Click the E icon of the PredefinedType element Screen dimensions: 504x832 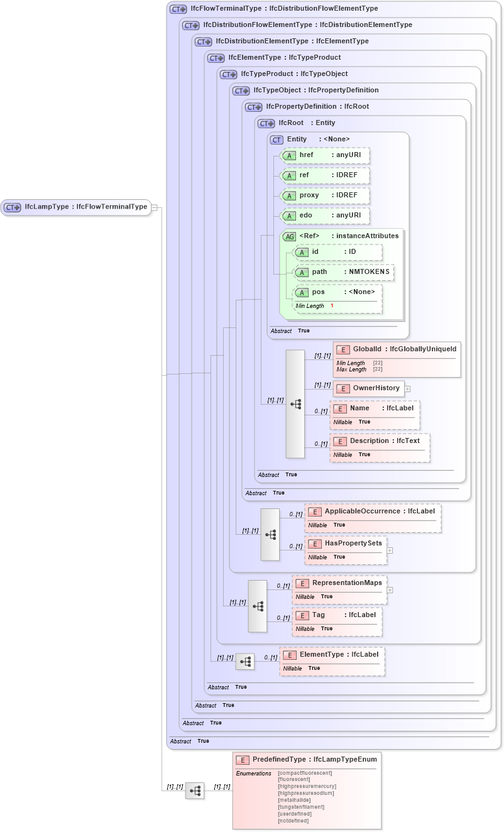[242, 759]
